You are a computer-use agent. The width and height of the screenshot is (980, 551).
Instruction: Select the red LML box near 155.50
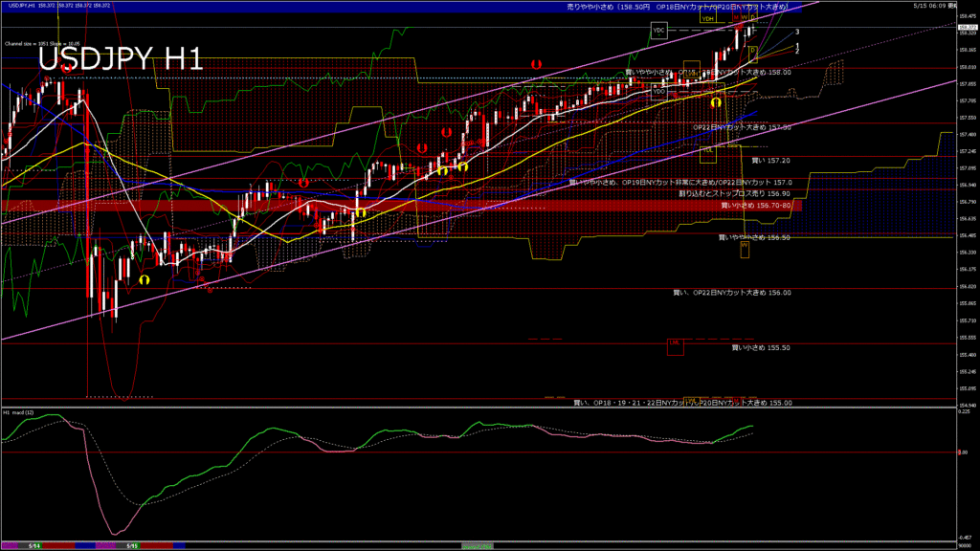pyautogui.click(x=675, y=346)
